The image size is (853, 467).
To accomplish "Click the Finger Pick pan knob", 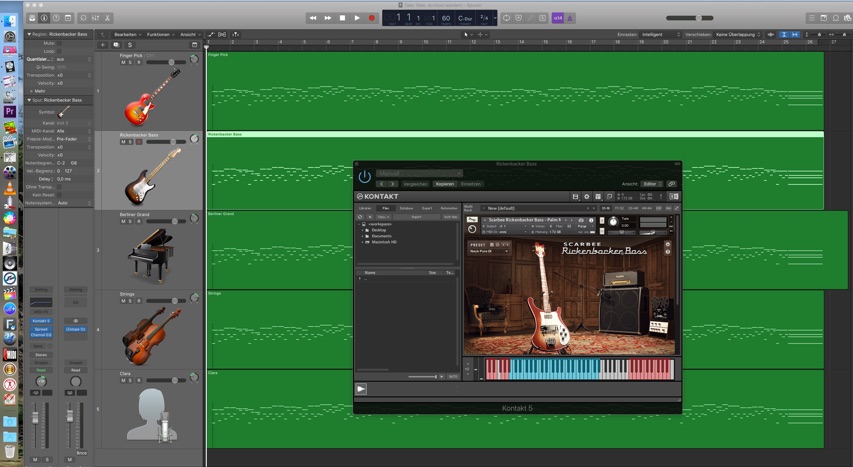I will click(194, 59).
